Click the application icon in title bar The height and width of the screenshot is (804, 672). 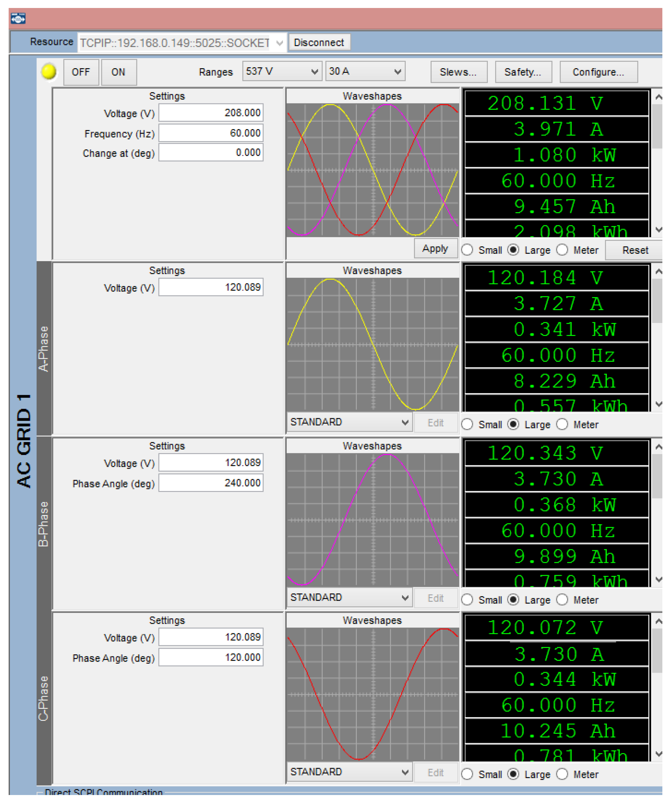click(x=18, y=18)
